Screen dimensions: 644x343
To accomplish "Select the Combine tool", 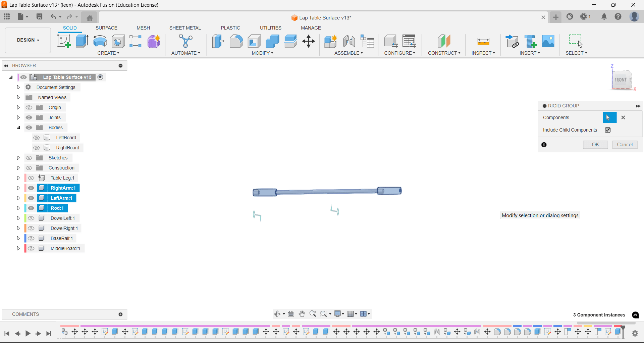I will click(272, 41).
